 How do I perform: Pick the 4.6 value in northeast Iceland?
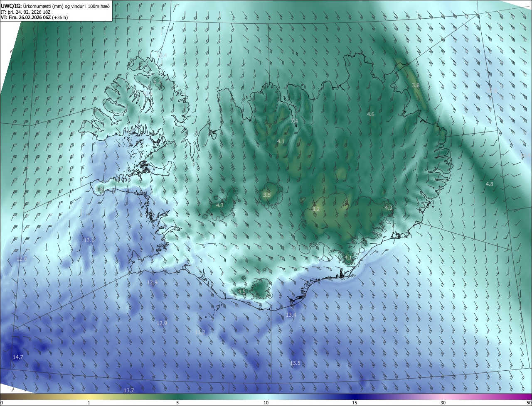pos(371,114)
